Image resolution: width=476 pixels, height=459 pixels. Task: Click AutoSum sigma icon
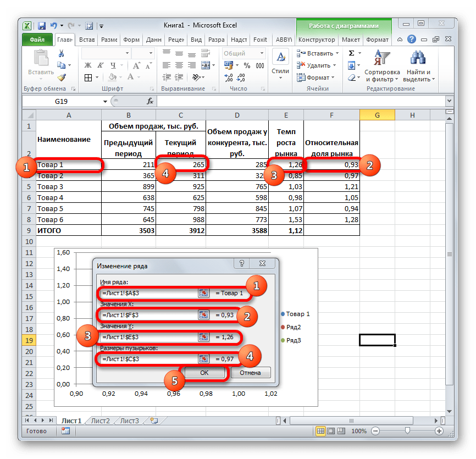pyautogui.click(x=352, y=53)
